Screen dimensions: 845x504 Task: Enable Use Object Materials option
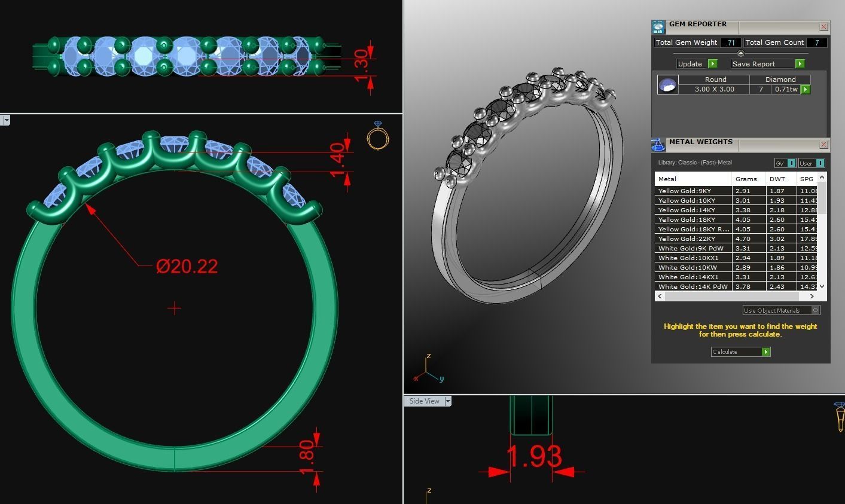[781, 310]
